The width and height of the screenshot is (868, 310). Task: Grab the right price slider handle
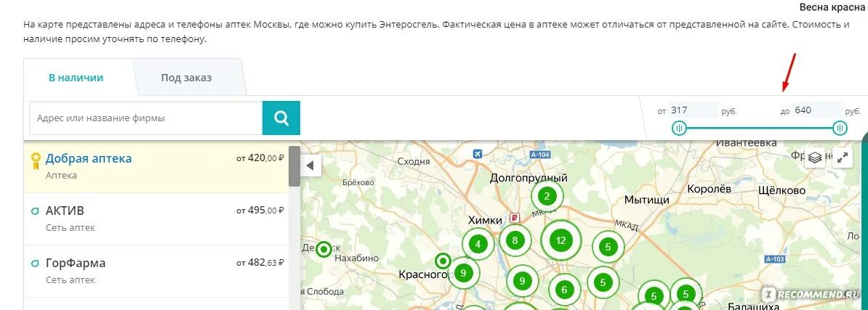click(840, 129)
